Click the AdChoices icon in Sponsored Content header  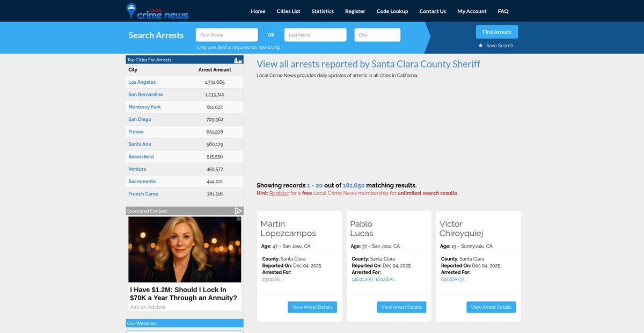(x=239, y=211)
